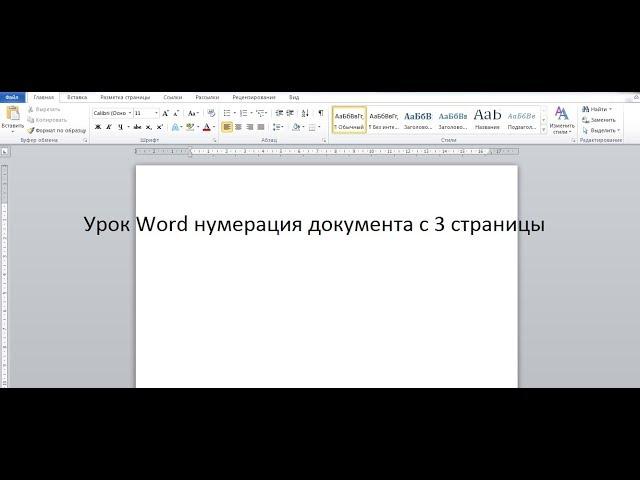The width and height of the screenshot is (640, 480).
Task: Apply the Без интервала style
Action: 384,120
